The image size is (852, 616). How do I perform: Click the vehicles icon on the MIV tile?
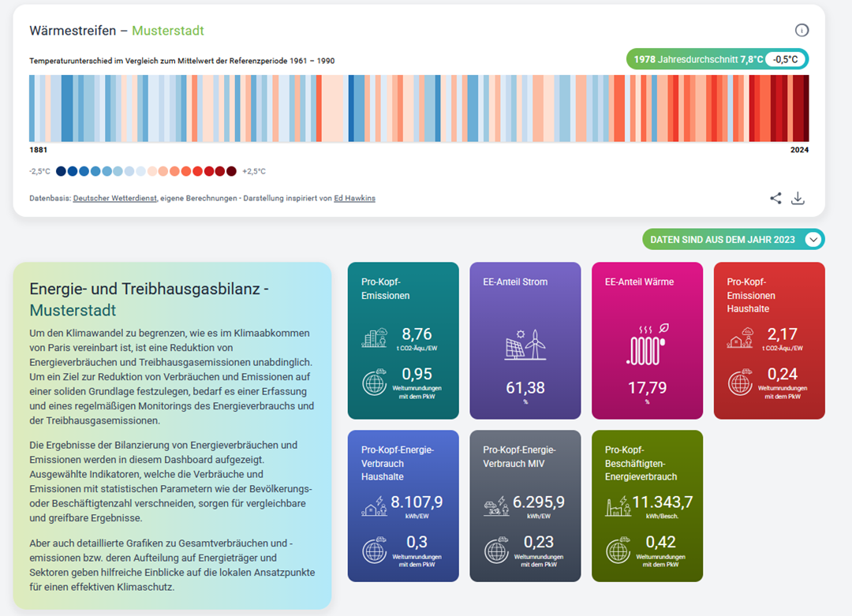point(495,505)
